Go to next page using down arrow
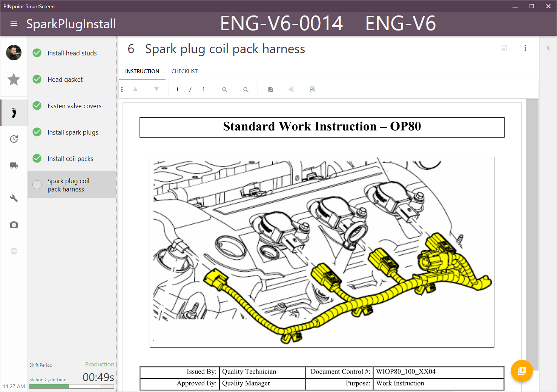The height and width of the screenshot is (392, 557). (x=157, y=89)
